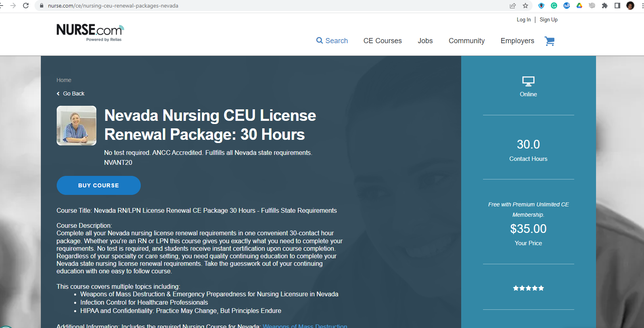644x328 pixels.
Task: Click the 'Course Title: Nevada RN/LPN' line
Action: (197, 210)
